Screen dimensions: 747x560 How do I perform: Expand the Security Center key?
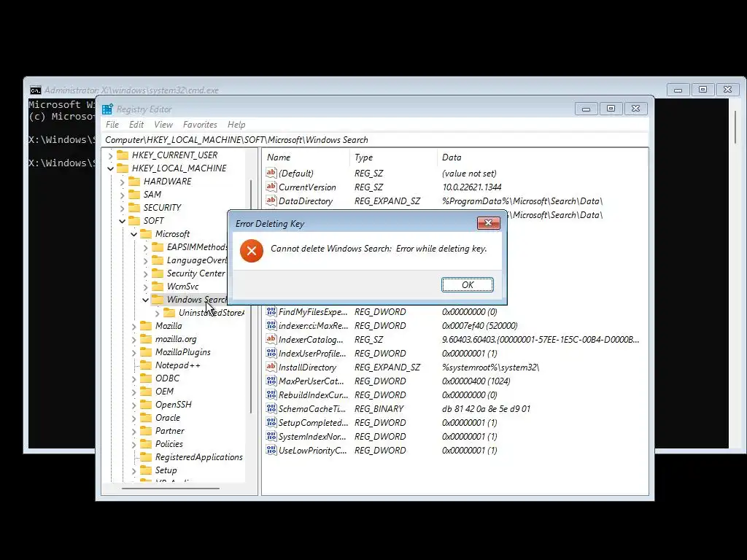tap(146, 274)
